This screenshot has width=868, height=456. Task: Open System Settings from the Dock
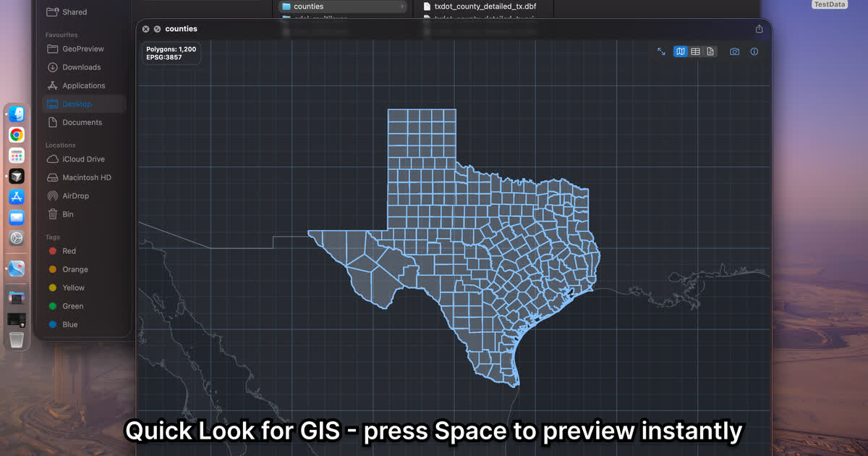point(17,238)
